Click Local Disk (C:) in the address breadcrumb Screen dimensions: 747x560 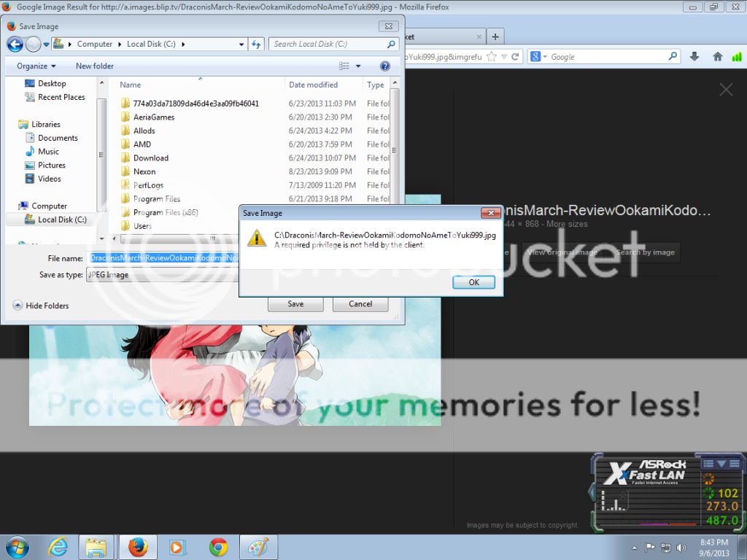click(151, 44)
